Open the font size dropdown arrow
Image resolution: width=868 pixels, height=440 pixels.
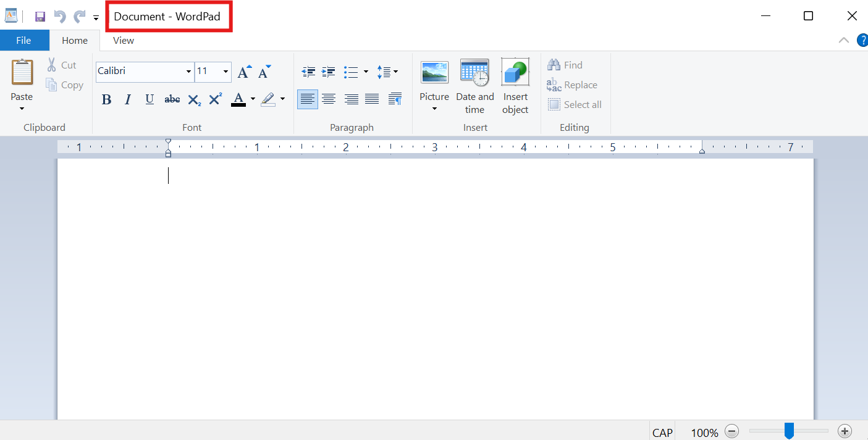[x=225, y=72]
